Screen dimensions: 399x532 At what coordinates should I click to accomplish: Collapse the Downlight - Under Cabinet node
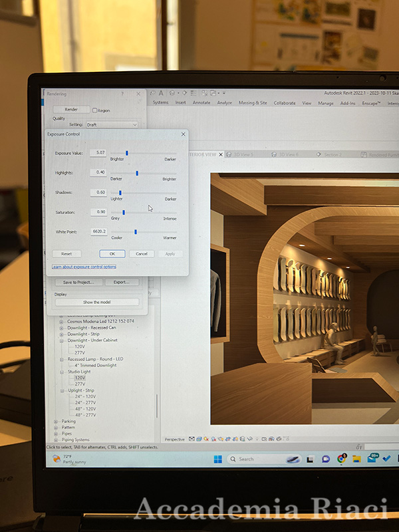[61, 340]
